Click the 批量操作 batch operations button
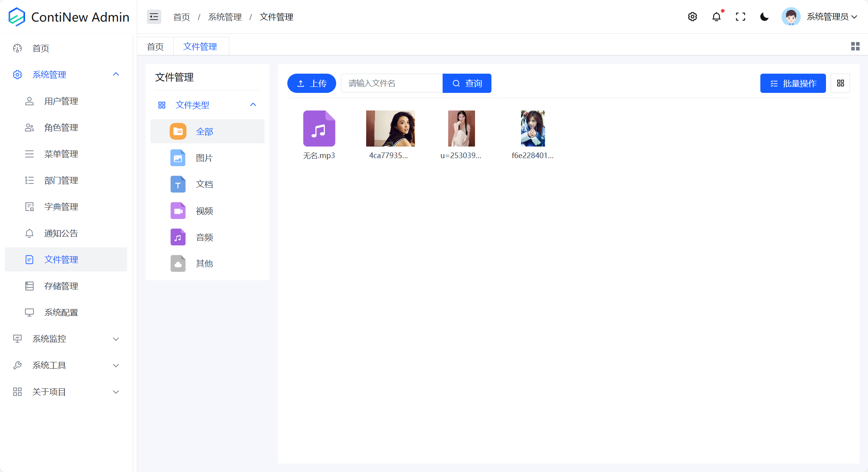The image size is (868, 472). [x=793, y=83]
